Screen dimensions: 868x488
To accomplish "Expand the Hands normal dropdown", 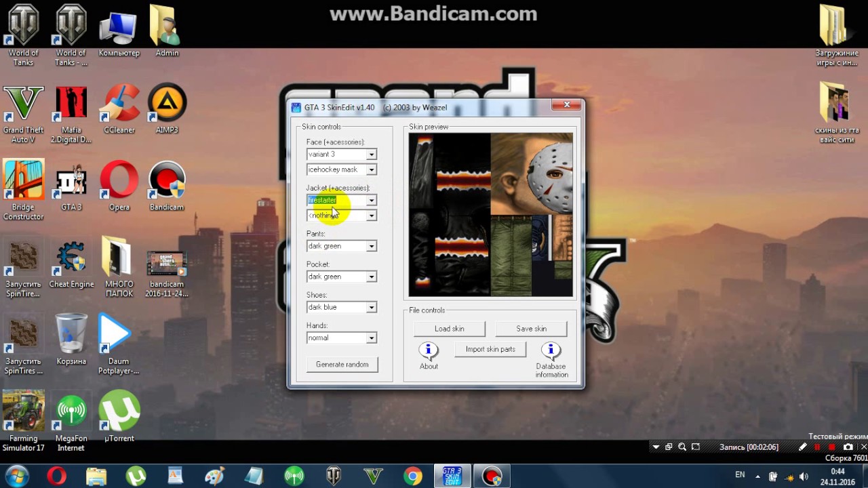I will pyautogui.click(x=371, y=338).
